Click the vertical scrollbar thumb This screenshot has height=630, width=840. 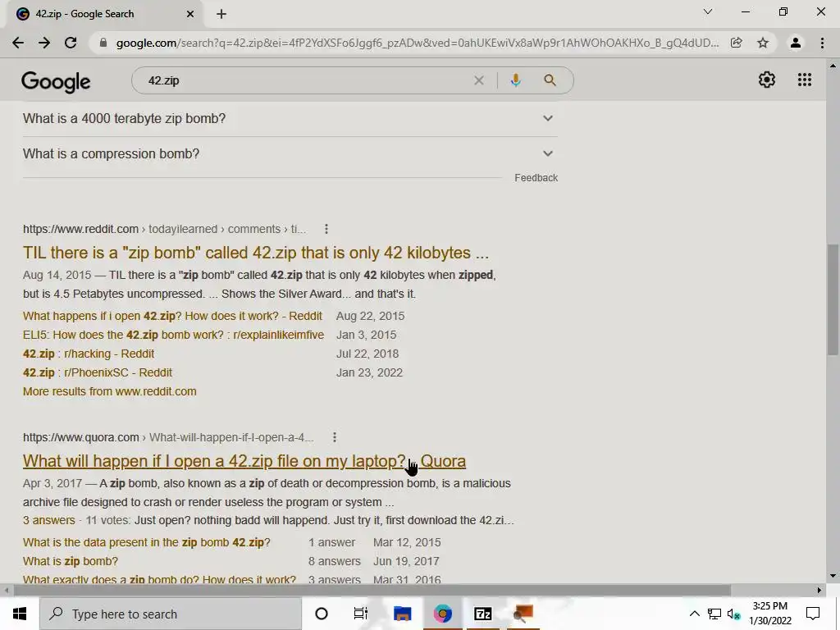tap(833, 299)
